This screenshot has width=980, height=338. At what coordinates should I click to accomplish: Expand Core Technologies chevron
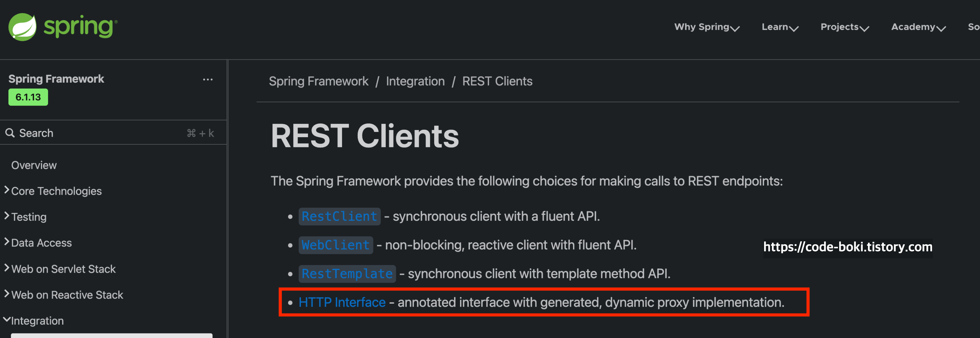pos(7,190)
